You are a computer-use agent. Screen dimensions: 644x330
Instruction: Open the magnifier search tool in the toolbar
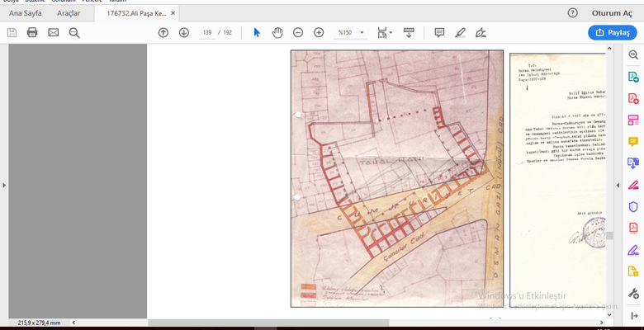coord(74,32)
